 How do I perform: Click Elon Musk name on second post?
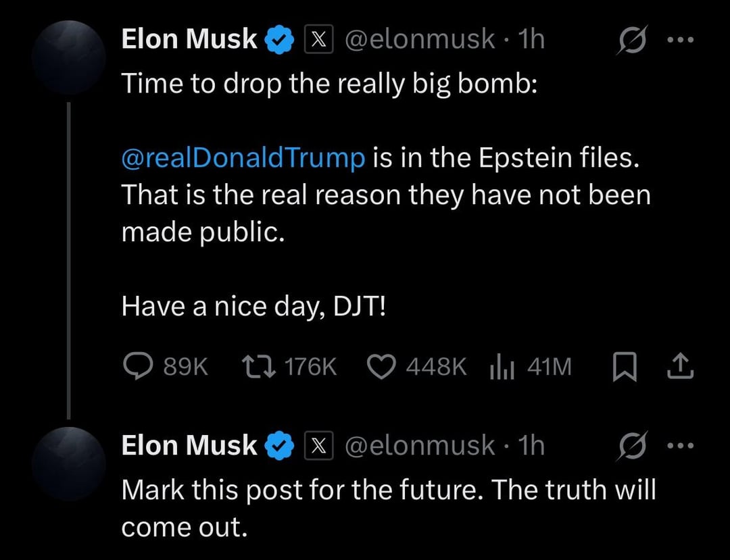point(189,446)
